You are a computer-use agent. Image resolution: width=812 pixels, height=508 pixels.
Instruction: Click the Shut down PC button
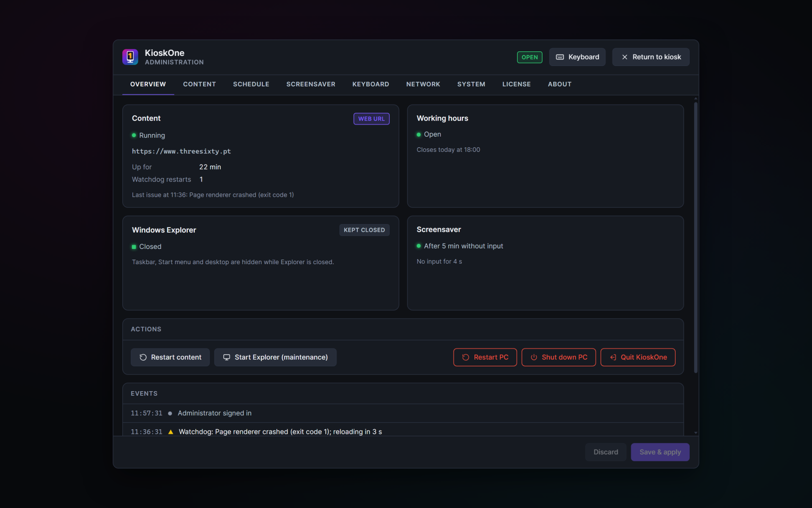point(559,357)
